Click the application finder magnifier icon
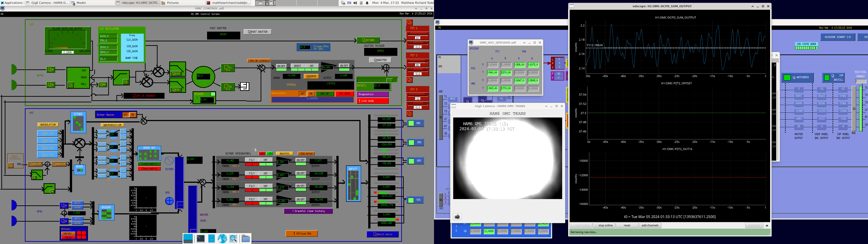Viewport: 868px width, 244px height. [x=234, y=239]
